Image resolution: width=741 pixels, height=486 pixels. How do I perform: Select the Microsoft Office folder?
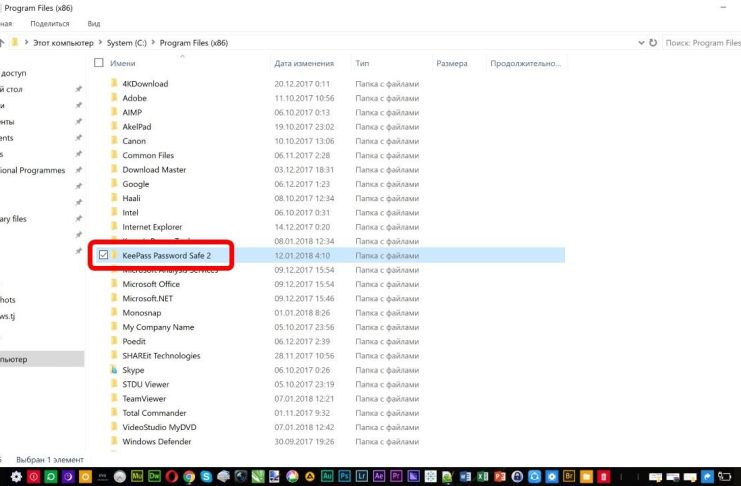(151, 284)
